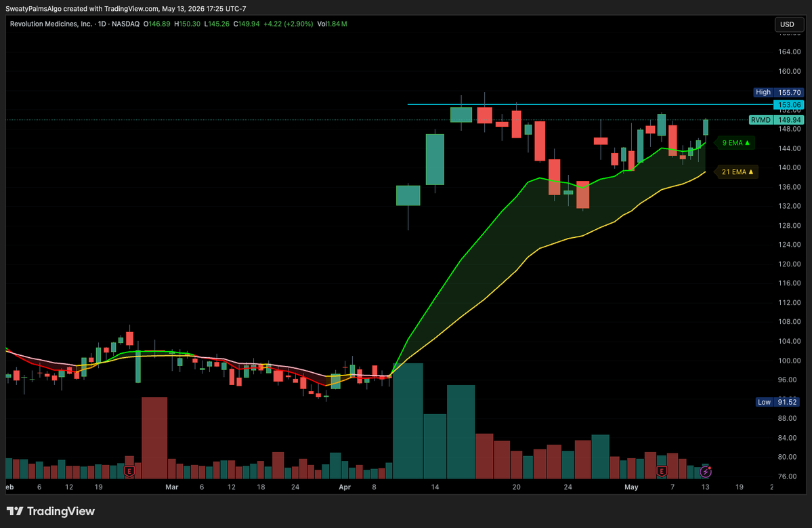Click the 18 date label in March

[x=261, y=487]
